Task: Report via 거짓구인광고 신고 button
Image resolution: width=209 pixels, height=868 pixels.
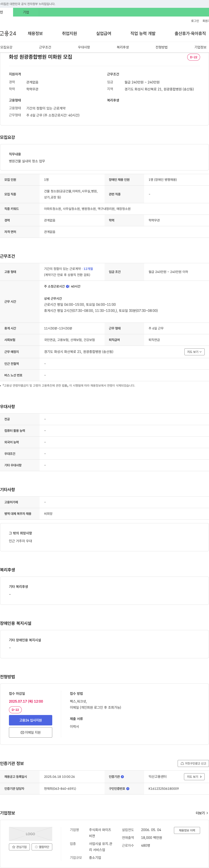Action: pos(194,763)
